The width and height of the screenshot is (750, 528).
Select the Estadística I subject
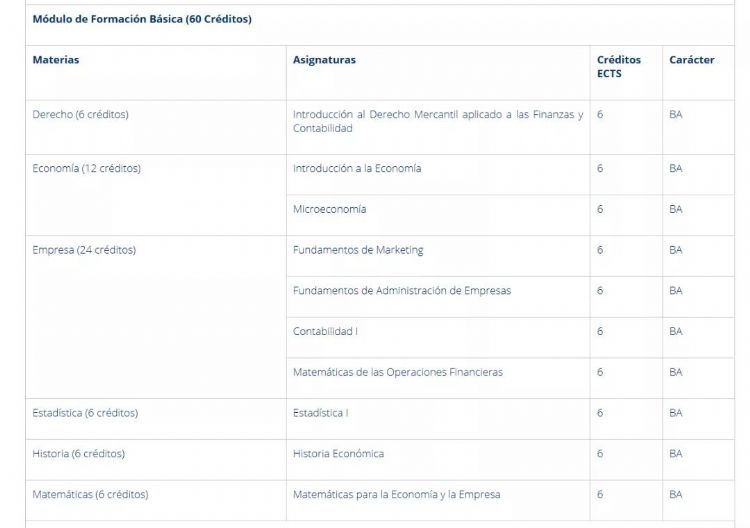[320, 413]
